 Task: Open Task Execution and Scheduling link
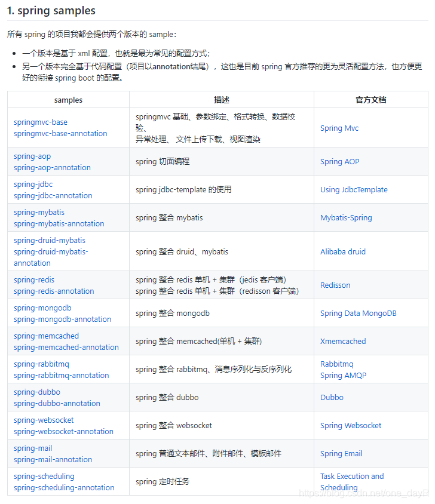pyautogui.click(x=352, y=481)
